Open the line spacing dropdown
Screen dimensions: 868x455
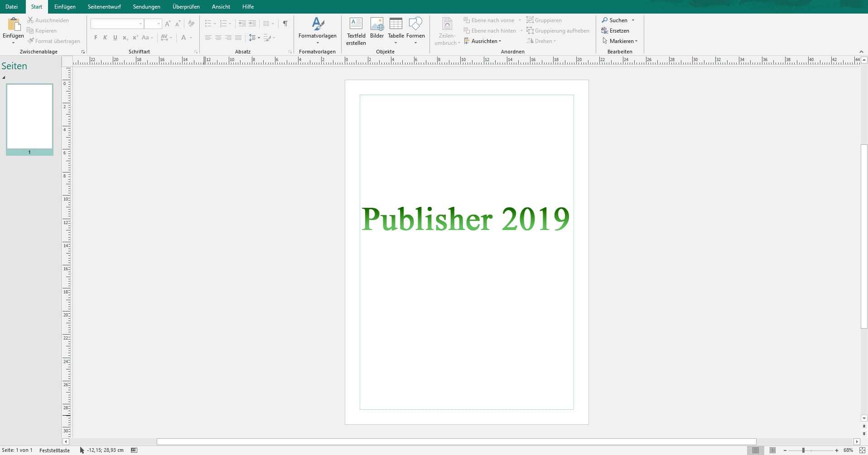pos(254,38)
